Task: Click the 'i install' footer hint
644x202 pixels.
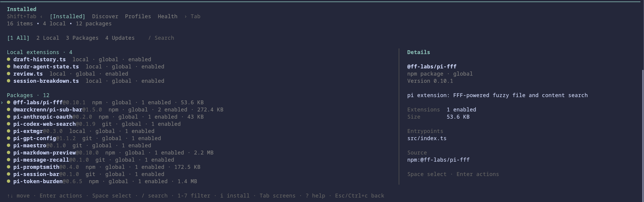Action: click(x=235, y=196)
